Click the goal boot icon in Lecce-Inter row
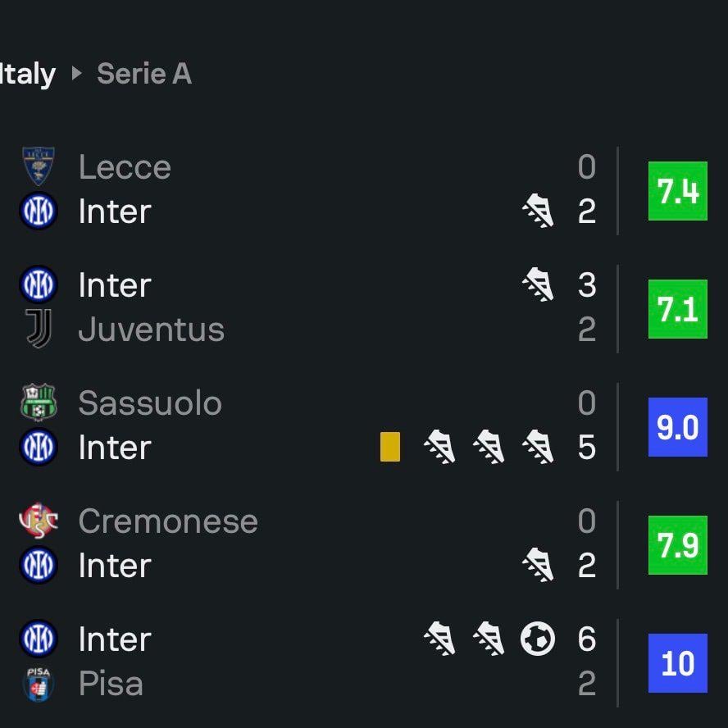Image resolution: width=728 pixels, height=728 pixels. click(x=539, y=211)
